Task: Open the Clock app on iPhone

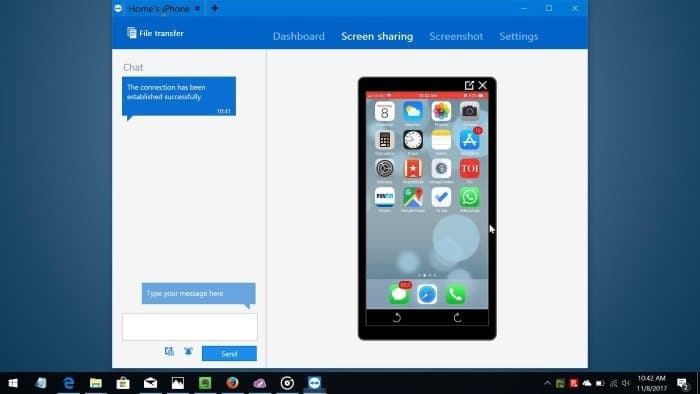Action: (x=413, y=140)
